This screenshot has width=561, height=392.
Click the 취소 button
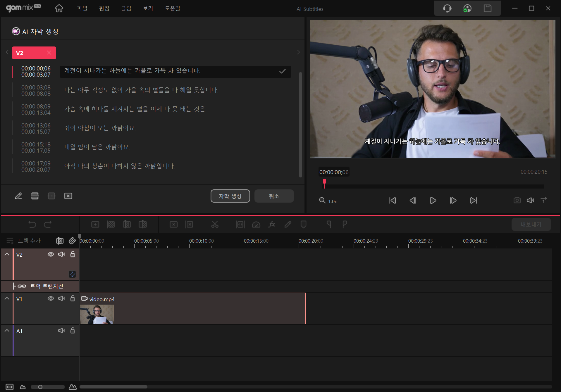pyautogui.click(x=274, y=196)
